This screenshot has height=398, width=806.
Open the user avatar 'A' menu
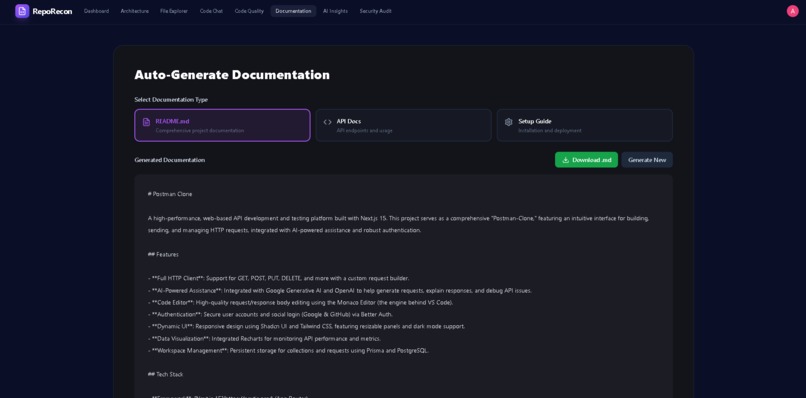pos(792,11)
